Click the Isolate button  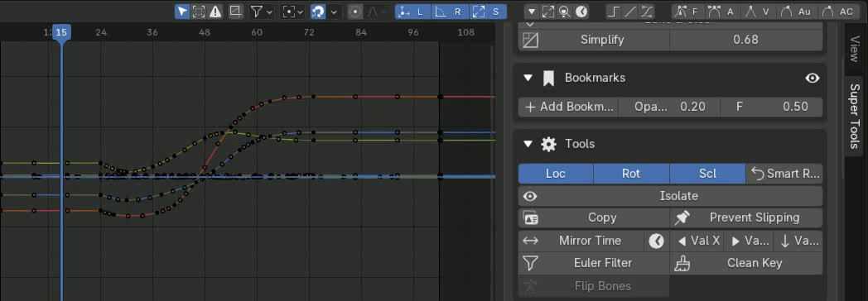[x=670, y=196]
